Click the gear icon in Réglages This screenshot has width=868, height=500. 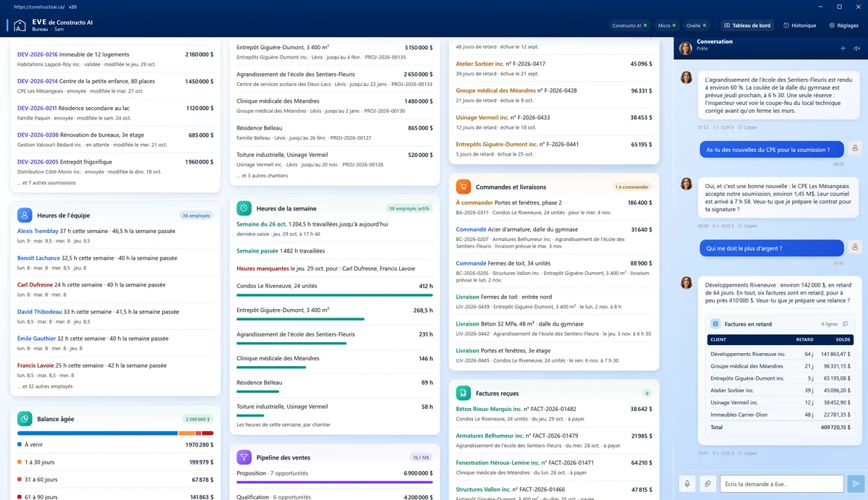point(832,25)
